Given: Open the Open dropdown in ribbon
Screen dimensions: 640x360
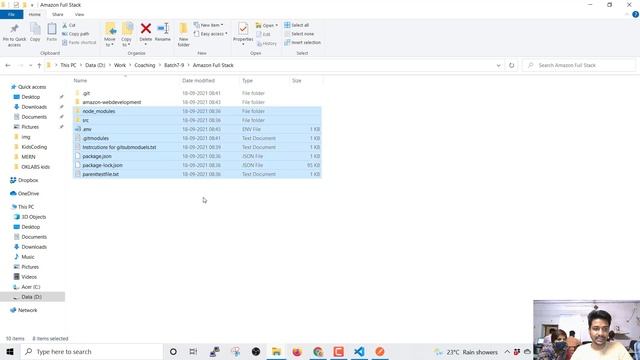Looking at the screenshot, I should pyautogui.click(x=267, y=25).
